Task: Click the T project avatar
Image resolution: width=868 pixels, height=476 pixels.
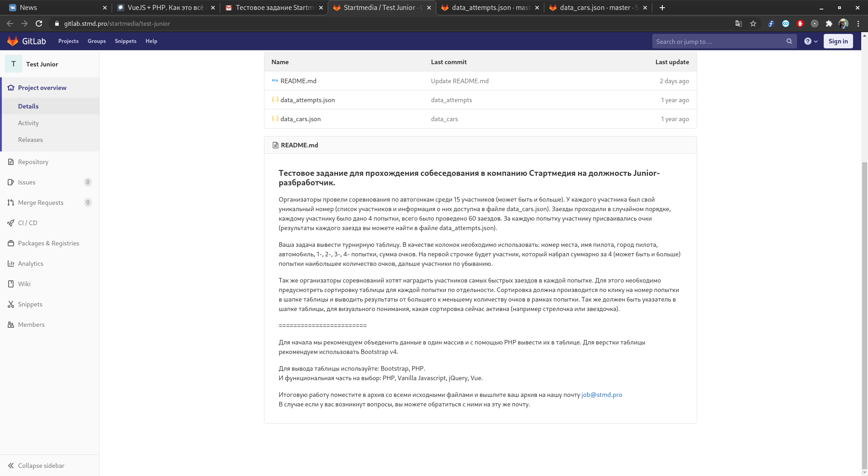Action: coord(14,64)
